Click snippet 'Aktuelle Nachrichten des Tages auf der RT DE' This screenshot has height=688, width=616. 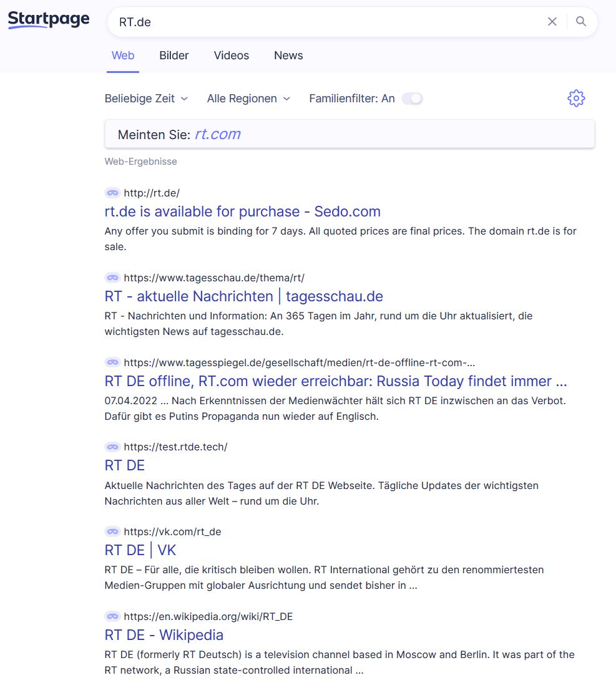click(x=321, y=493)
